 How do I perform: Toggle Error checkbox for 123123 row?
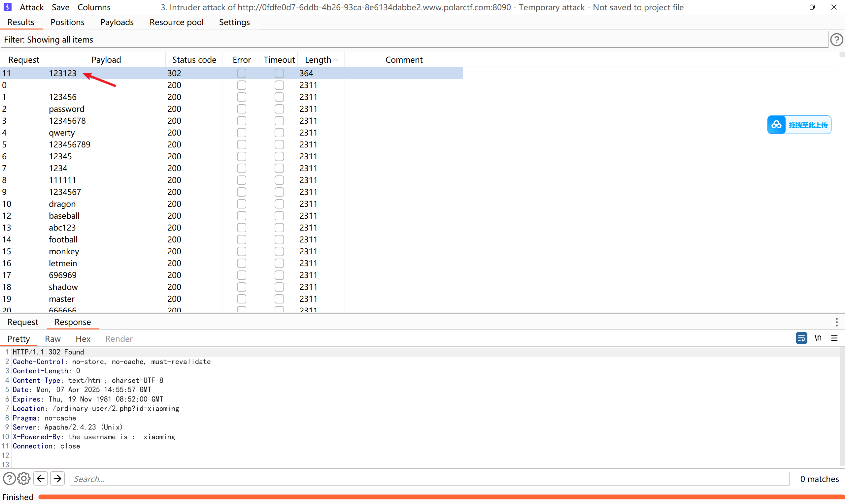(242, 73)
